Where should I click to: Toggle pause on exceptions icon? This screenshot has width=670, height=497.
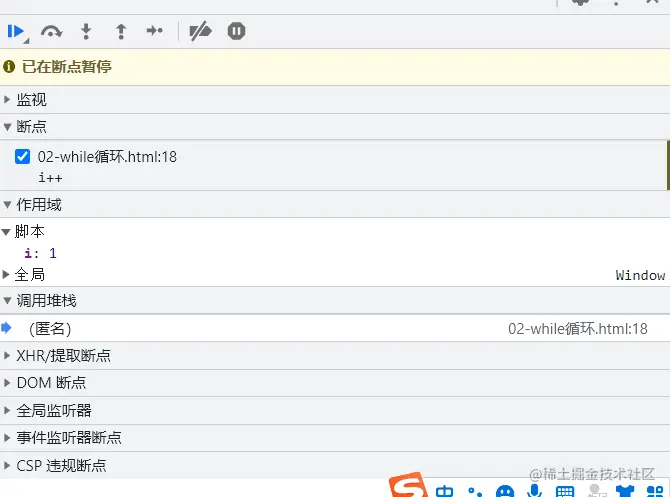(x=236, y=31)
